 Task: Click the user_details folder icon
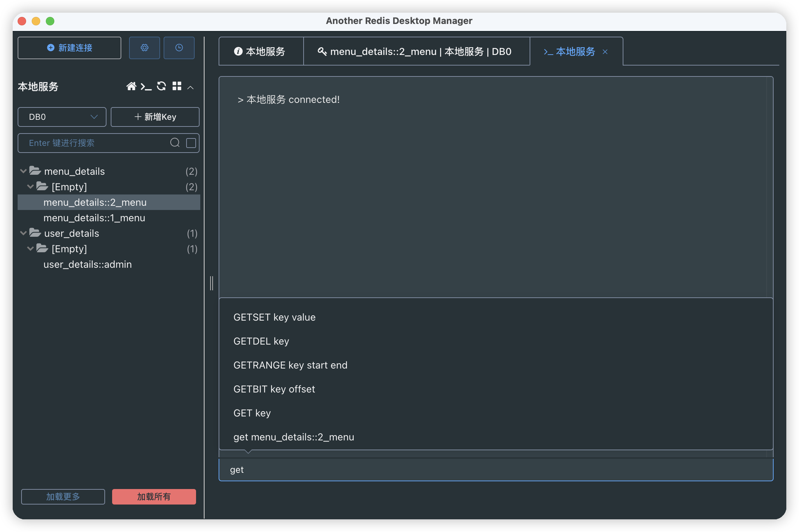click(x=35, y=233)
